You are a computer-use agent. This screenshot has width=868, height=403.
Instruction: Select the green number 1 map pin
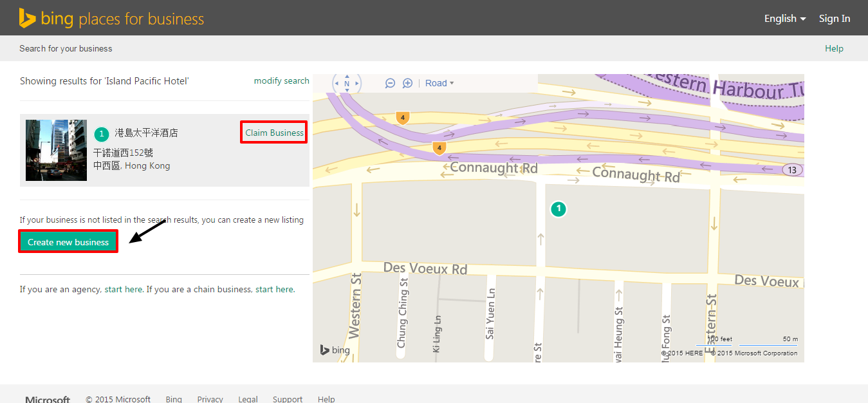pyautogui.click(x=559, y=209)
